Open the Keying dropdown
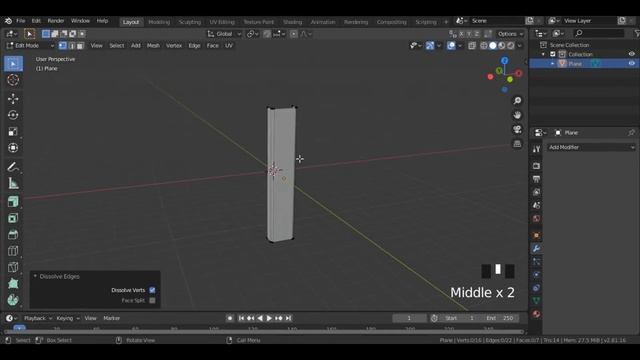This screenshot has width=640, height=360. pos(67,318)
